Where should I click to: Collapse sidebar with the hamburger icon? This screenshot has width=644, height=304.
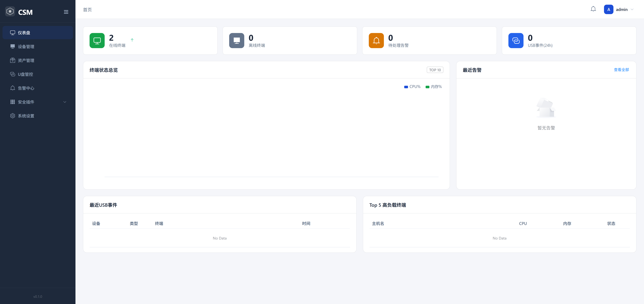click(66, 12)
